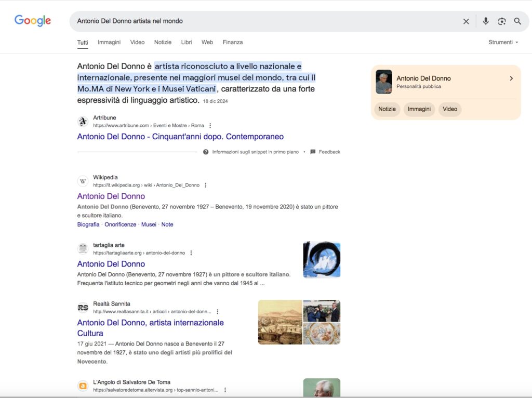This screenshot has height=398, width=532.
Task: Click the Realtà Sannita press photo thumbnail
Action: coord(322,311)
